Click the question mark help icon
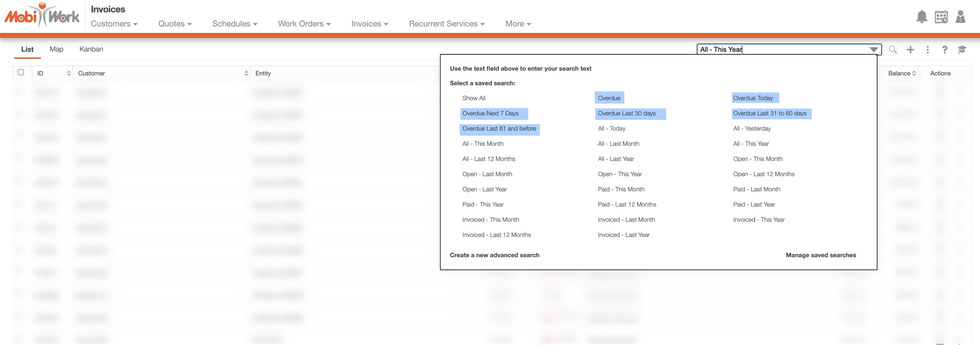The image size is (980, 345). 944,50
